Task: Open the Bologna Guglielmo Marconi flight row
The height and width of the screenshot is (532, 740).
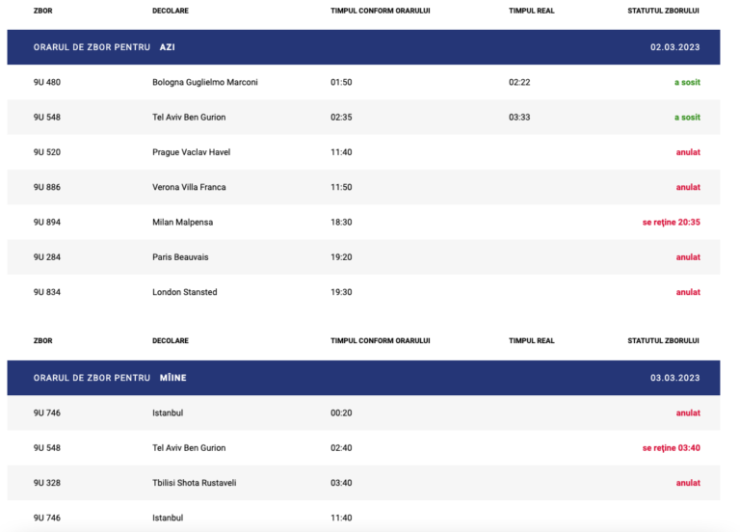Action: click(204, 82)
